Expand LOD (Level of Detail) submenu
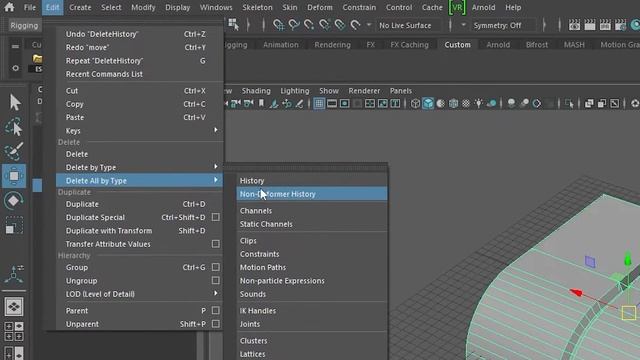640x360 pixels. tap(139, 294)
